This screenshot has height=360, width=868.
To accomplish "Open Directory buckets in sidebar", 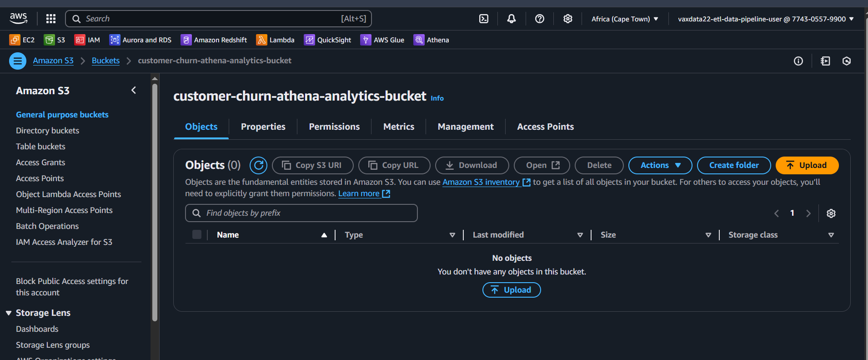I will click(48, 131).
